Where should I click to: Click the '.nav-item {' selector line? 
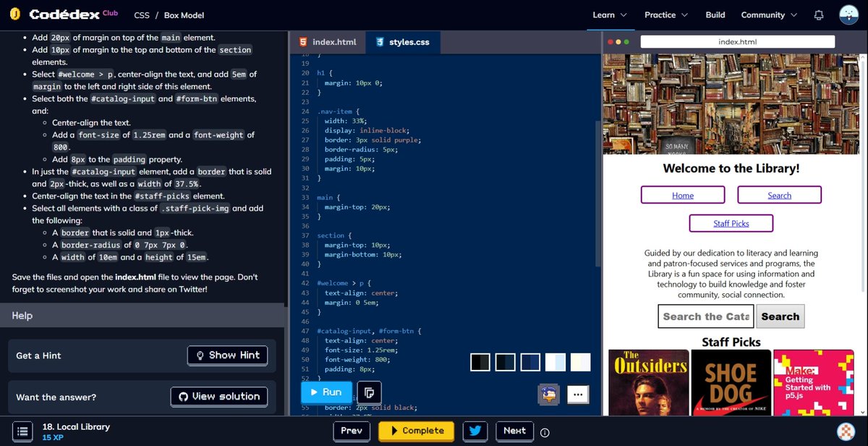pyautogui.click(x=337, y=111)
